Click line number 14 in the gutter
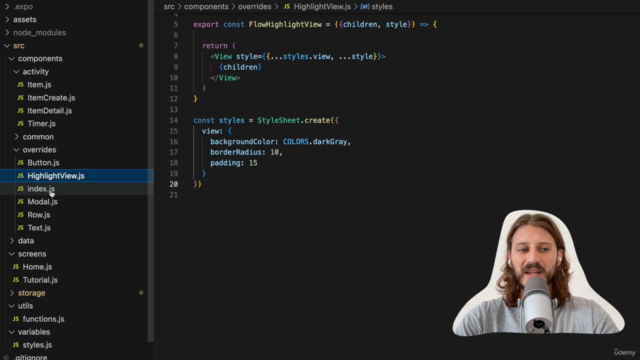 coord(174,120)
